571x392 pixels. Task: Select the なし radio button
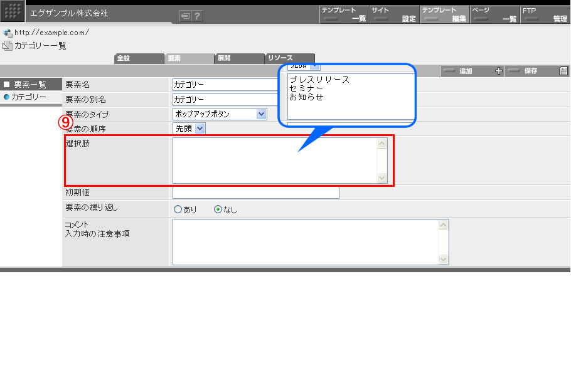tap(218, 209)
